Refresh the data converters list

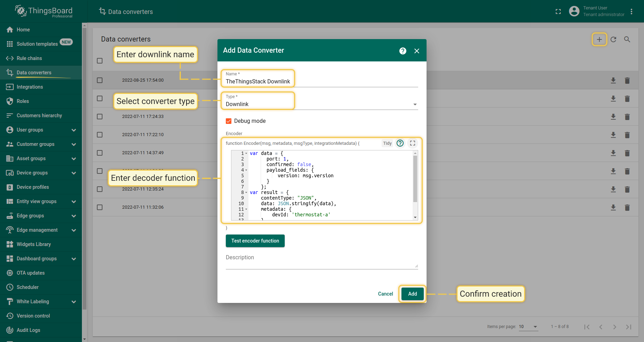613,39
